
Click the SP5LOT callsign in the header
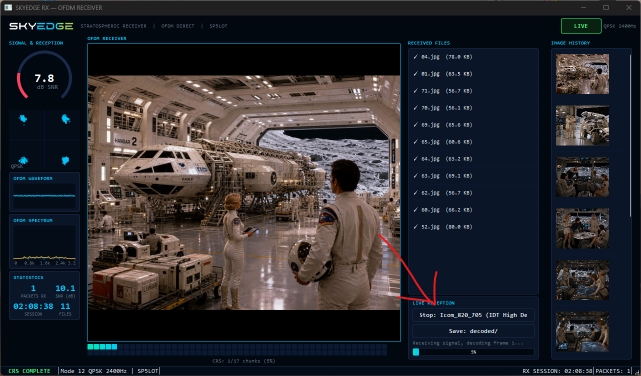(x=218, y=26)
